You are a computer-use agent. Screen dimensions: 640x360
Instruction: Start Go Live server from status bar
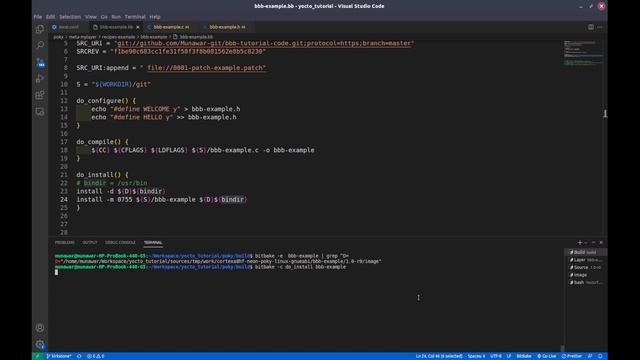547,356
